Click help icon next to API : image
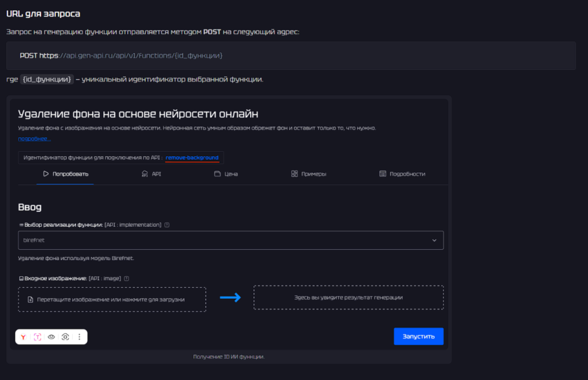 pos(127,279)
